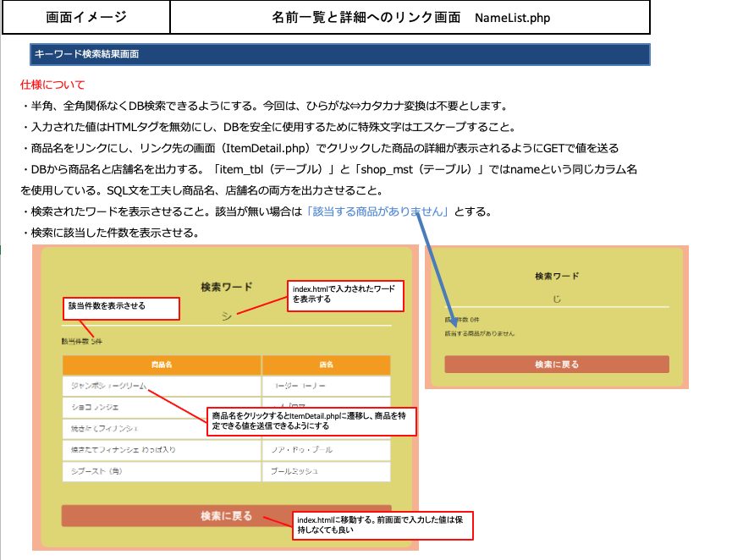Select the callout about index.html entered word
The width and height of the screenshot is (743, 560).
[x=345, y=294]
